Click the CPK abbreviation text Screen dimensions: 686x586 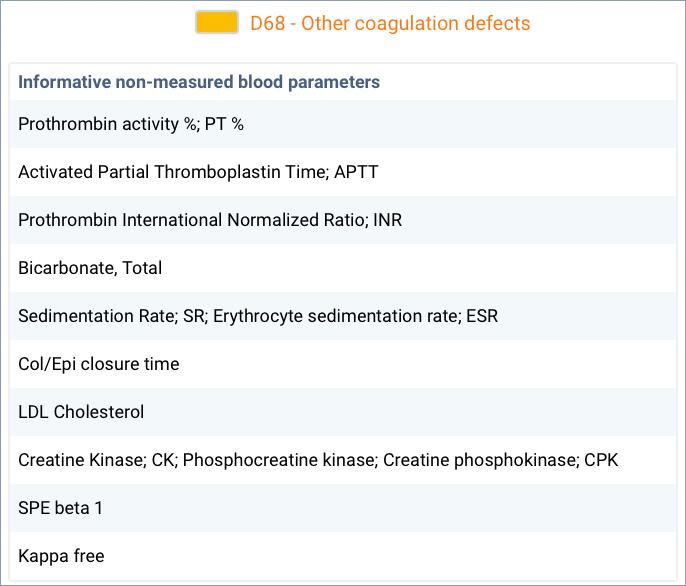[602, 460]
